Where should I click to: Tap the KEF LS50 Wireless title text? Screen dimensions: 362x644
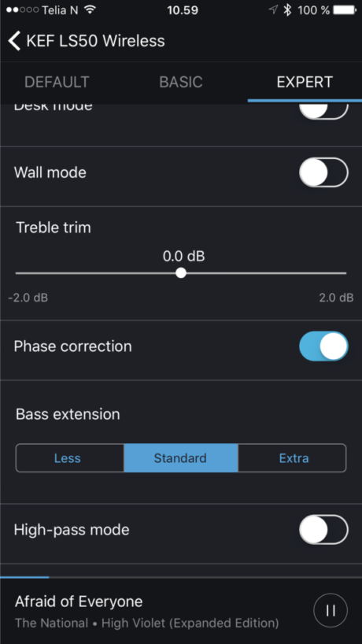click(x=96, y=41)
